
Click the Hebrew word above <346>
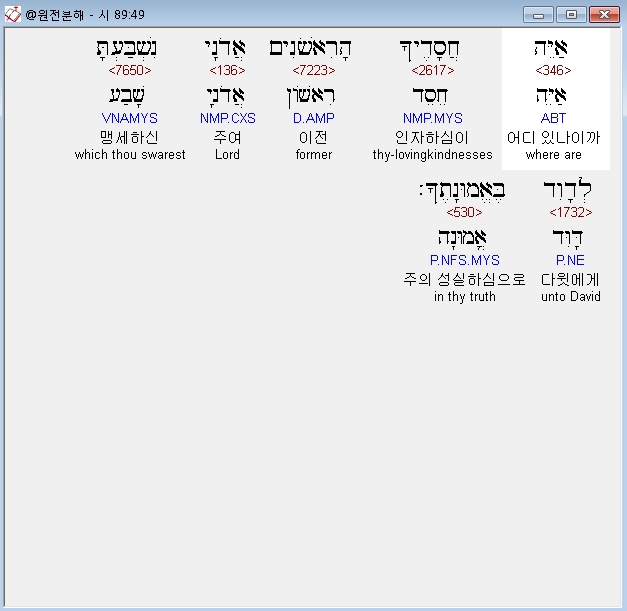(551, 48)
